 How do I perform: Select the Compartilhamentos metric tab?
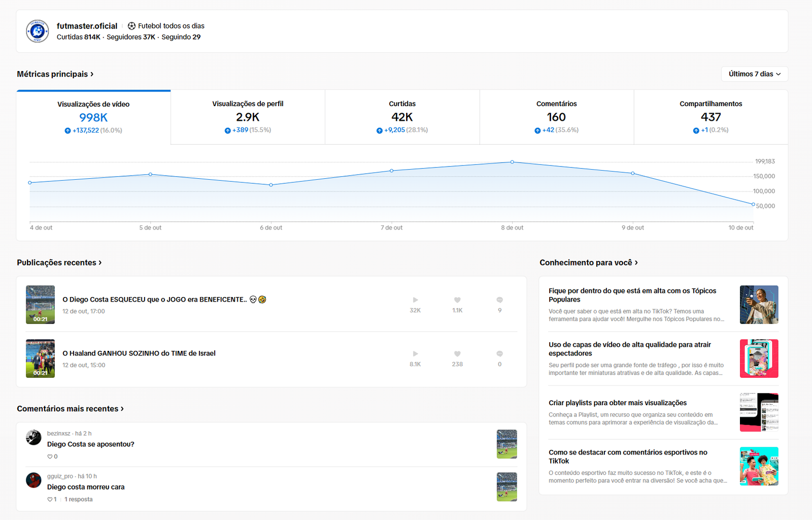[710, 117]
